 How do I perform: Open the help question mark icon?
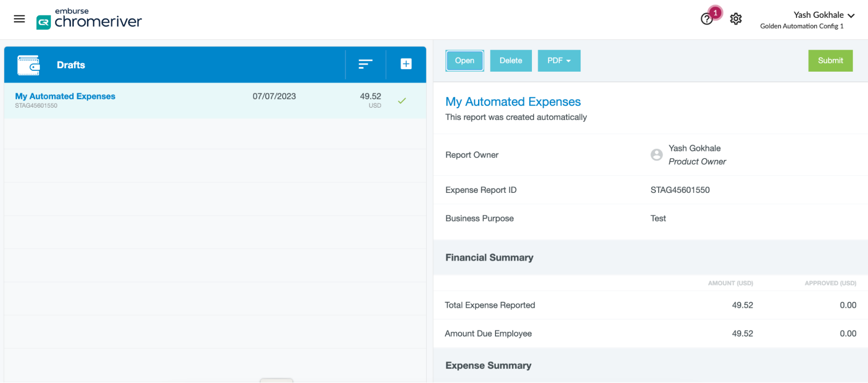coord(706,19)
